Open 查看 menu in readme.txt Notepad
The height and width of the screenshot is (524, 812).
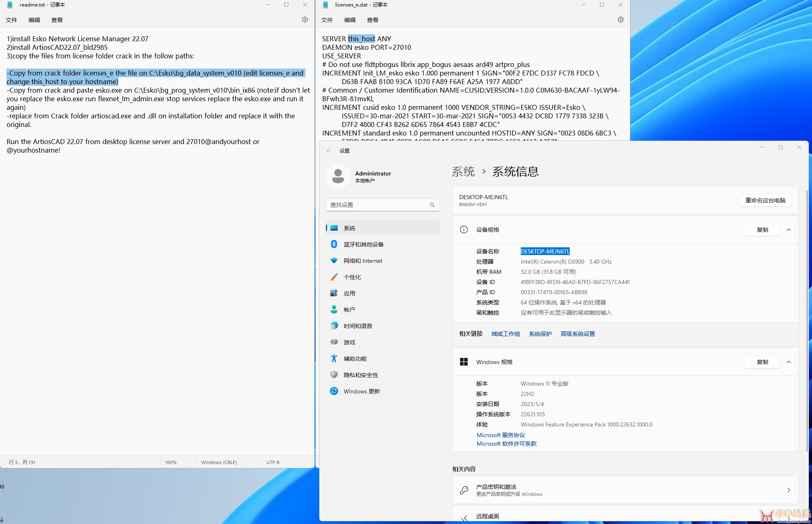(57, 20)
